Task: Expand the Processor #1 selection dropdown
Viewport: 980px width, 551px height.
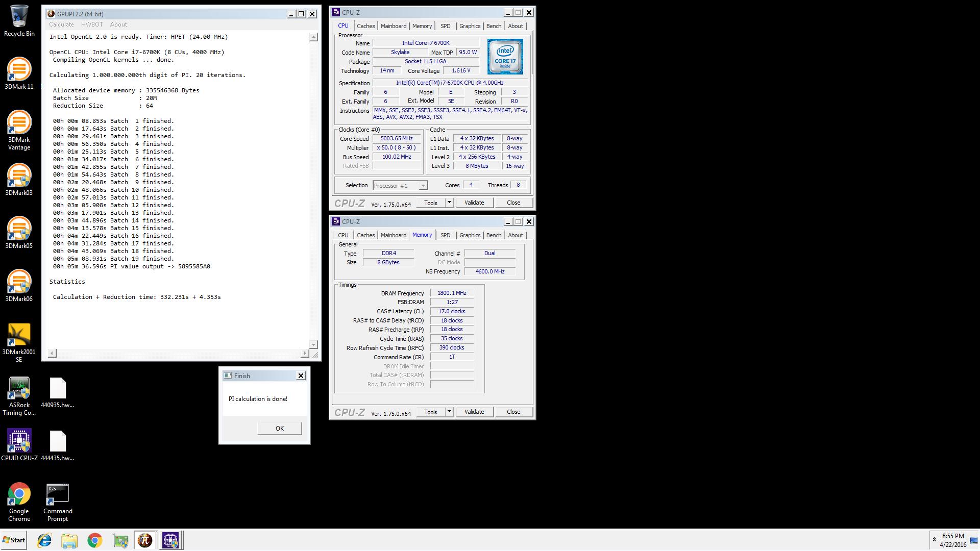Action: pos(423,186)
